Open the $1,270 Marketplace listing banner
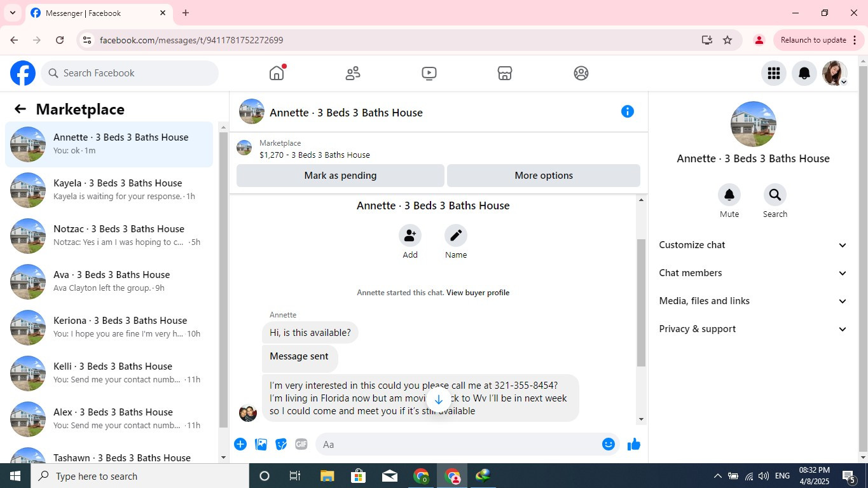868x488 pixels. pos(438,149)
